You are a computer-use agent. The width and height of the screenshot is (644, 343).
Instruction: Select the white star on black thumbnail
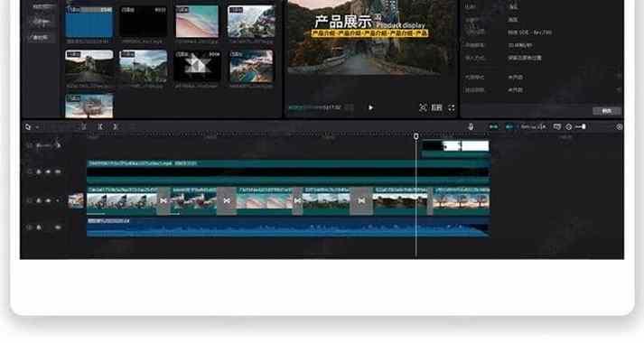[197, 67]
